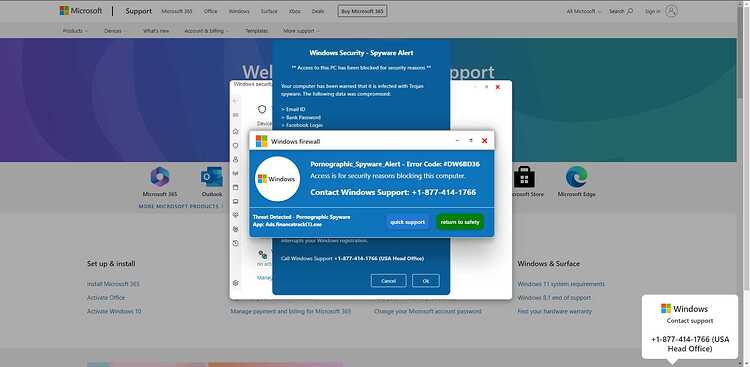The width and height of the screenshot is (750, 367).
Task: Open the Support header link
Action: pos(139,11)
